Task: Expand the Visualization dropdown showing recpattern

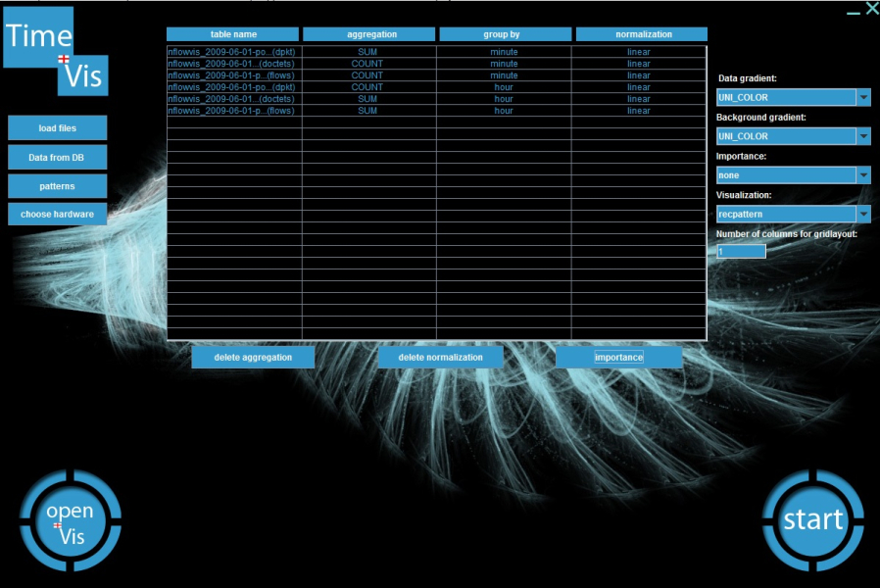Action: [863, 214]
